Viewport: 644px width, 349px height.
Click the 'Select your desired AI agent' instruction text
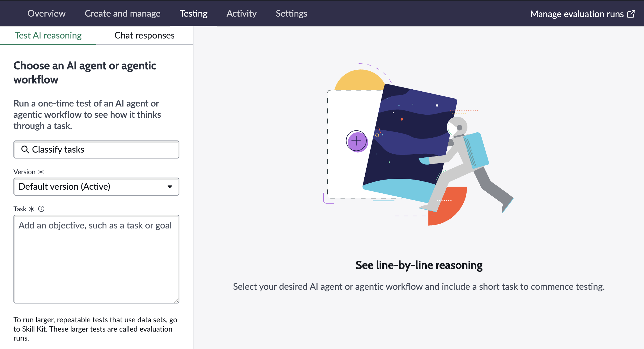pyautogui.click(x=419, y=286)
